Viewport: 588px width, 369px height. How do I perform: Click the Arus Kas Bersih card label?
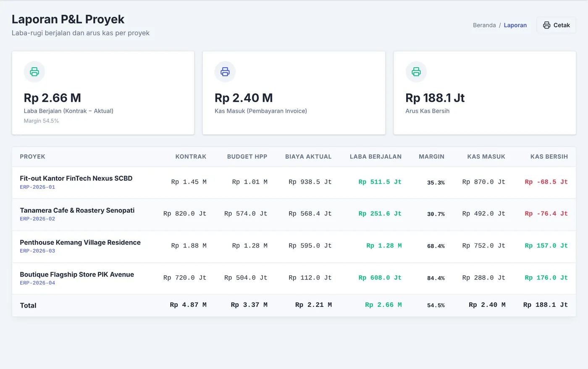coord(427,111)
